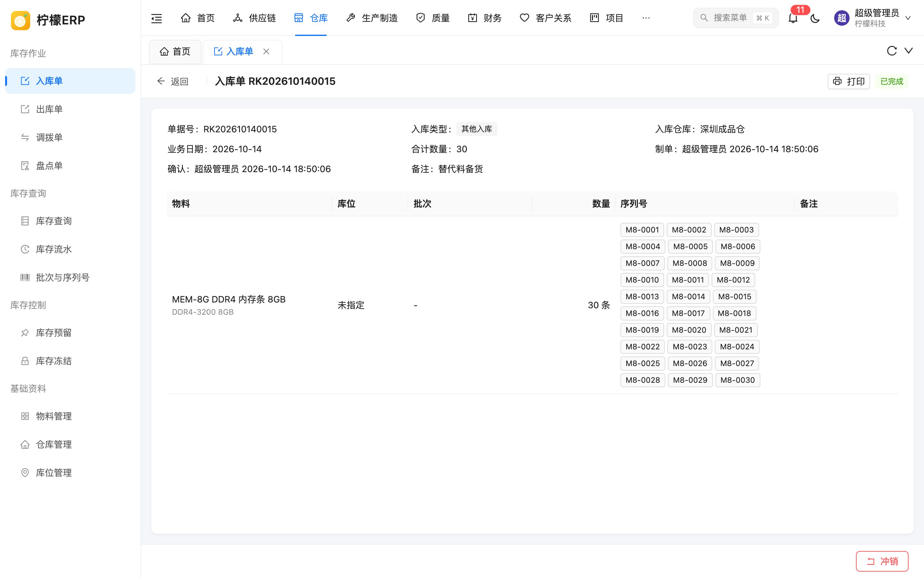924x578 pixels.
Task: Close the 入库单 tab
Action: [266, 51]
